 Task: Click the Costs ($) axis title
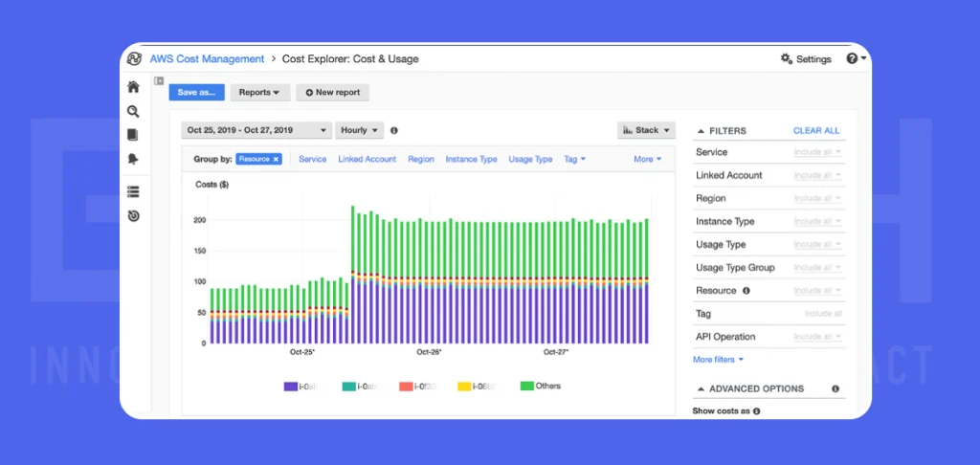[x=212, y=185]
